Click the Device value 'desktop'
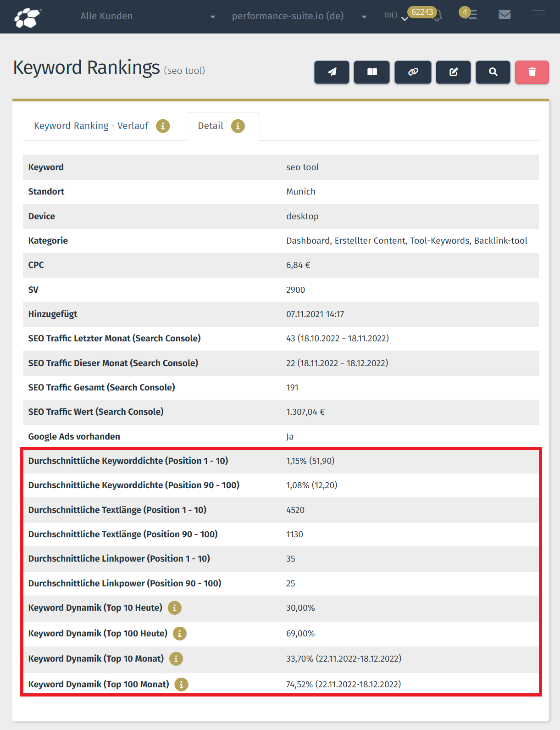This screenshot has width=560, height=730. (x=302, y=217)
